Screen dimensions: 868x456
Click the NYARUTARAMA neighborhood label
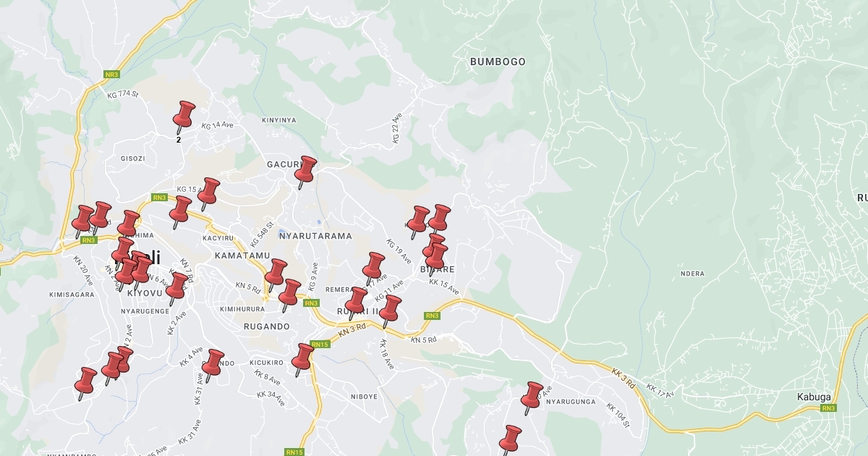315,236
